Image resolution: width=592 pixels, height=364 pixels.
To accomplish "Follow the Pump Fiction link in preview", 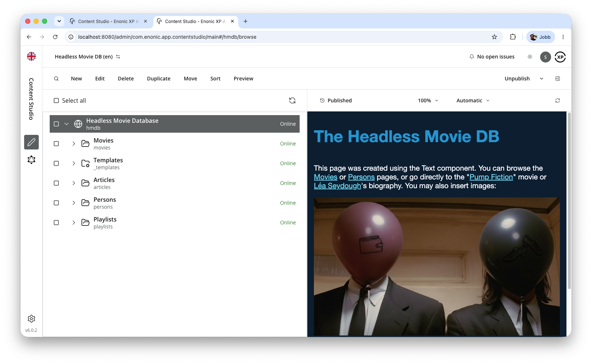I will [491, 177].
